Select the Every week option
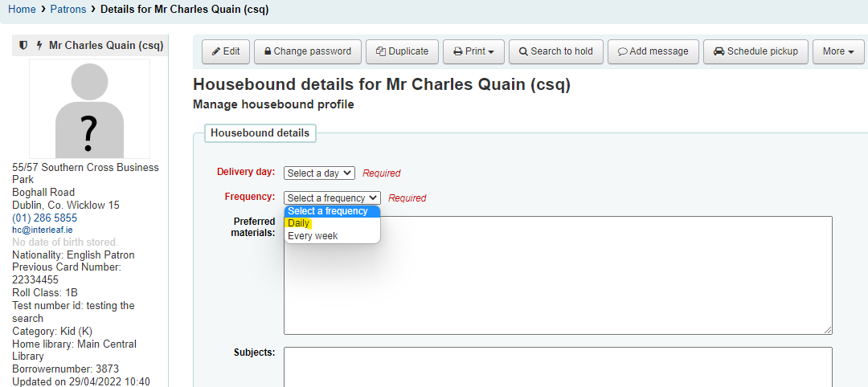 click(313, 236)
